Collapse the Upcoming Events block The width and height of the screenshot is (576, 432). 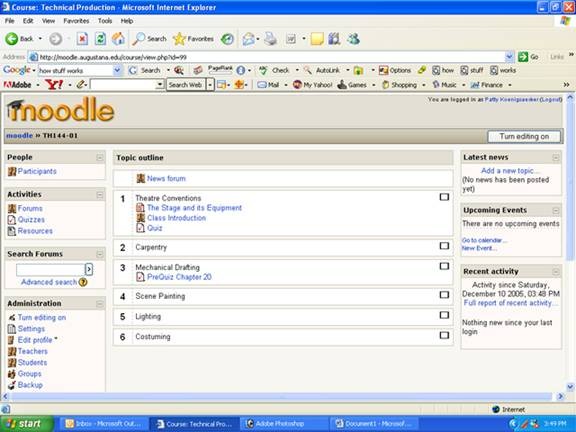556,211
